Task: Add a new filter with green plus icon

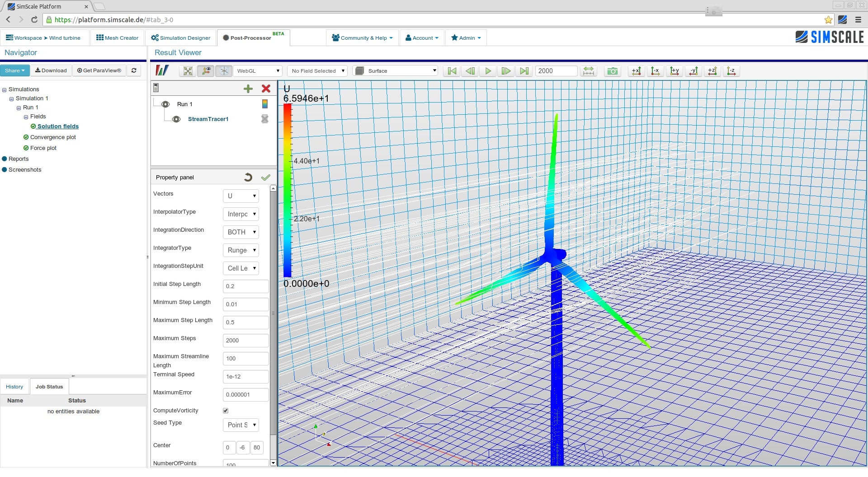Action: click(x=248, y=89)
